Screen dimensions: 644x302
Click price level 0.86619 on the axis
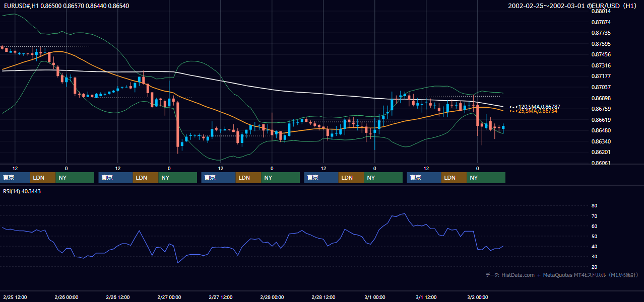[x=601, y=120]
